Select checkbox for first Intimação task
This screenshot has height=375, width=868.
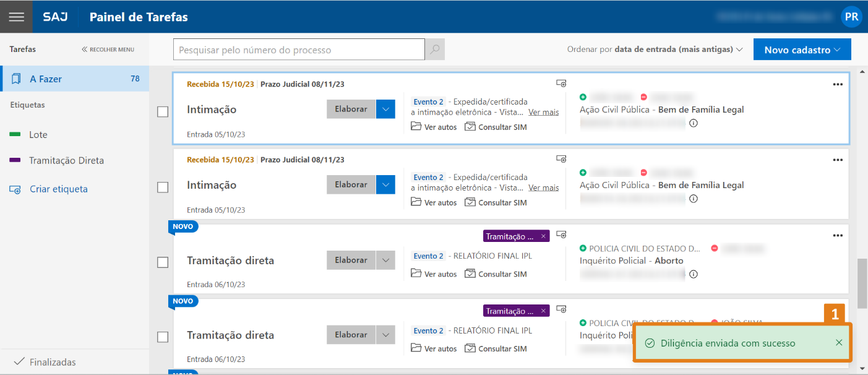coord(163,112)
